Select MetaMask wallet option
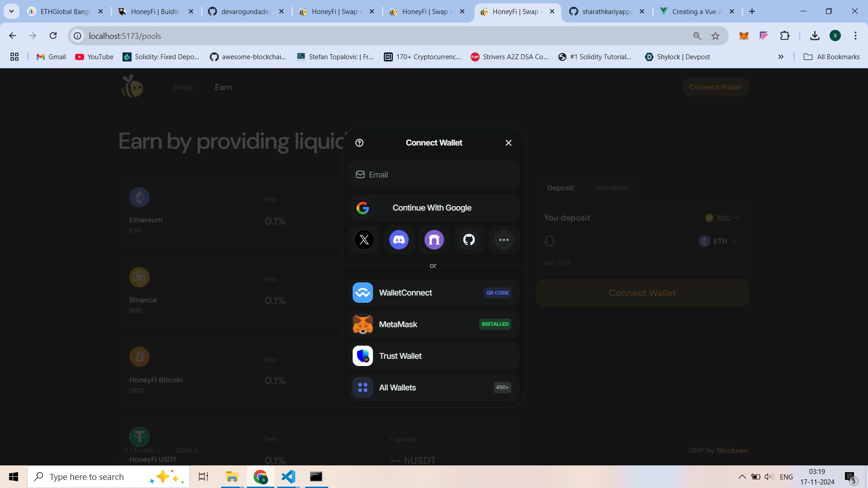The height and width of the screenshot is (488, 868). coord(434,324)
